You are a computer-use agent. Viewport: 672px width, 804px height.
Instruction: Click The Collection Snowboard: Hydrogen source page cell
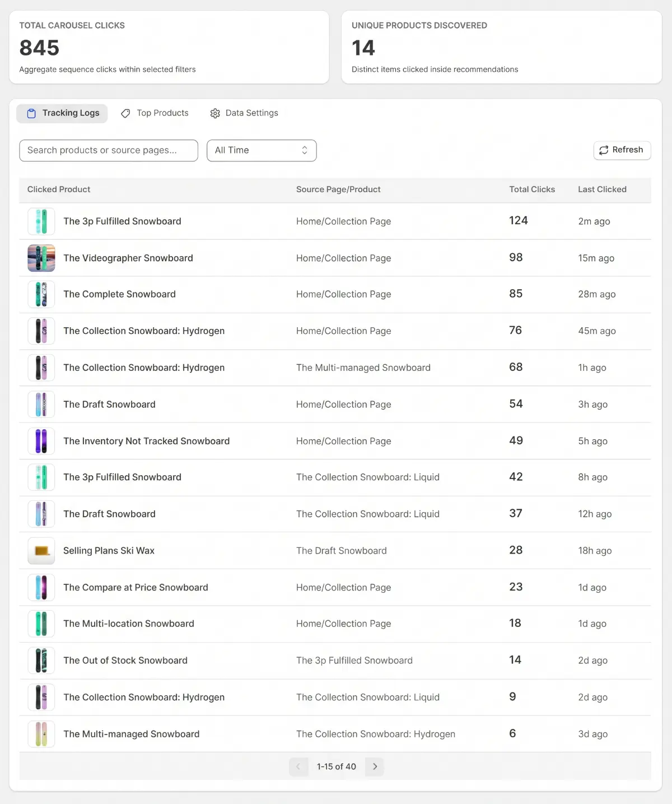(x=376, y=734)
